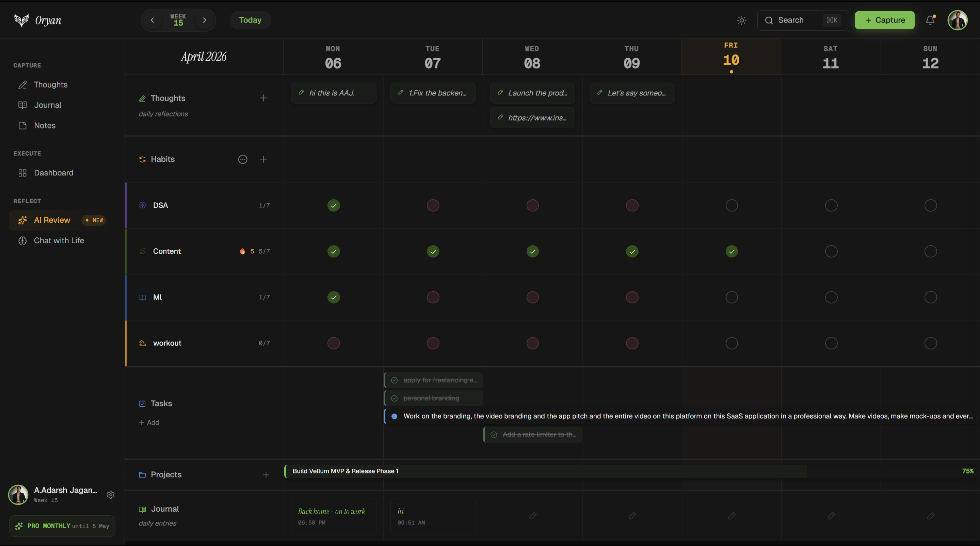Write Wednesday journal entry via pencil icon
Screen dimensions: 980x546
coord(533,516)
